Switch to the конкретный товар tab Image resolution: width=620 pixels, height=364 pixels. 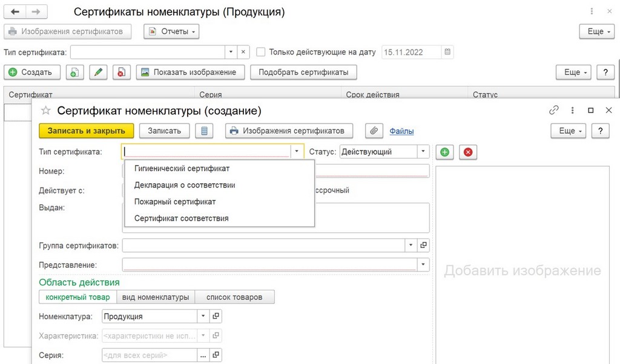[77, 297]
